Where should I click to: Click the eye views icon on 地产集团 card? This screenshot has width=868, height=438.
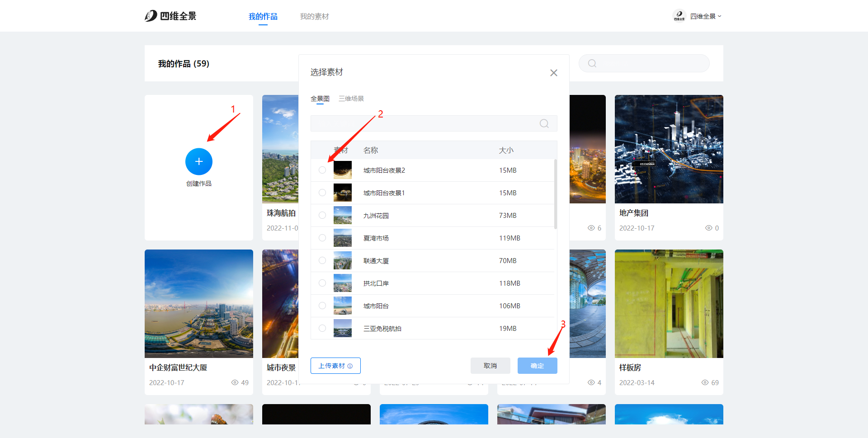click(x=708, y=228)
